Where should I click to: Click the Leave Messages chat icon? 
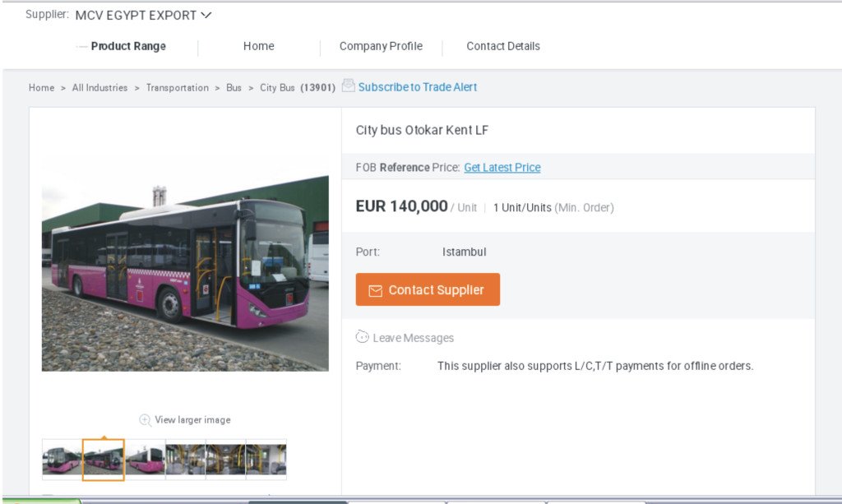click(x=363, y=337)
